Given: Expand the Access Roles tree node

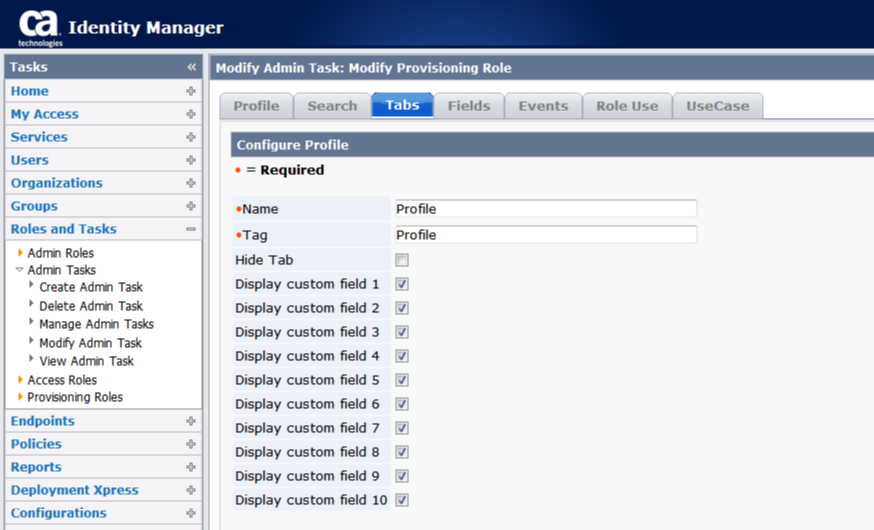Looking at the screenshot, I should click(x=20, y=380).
